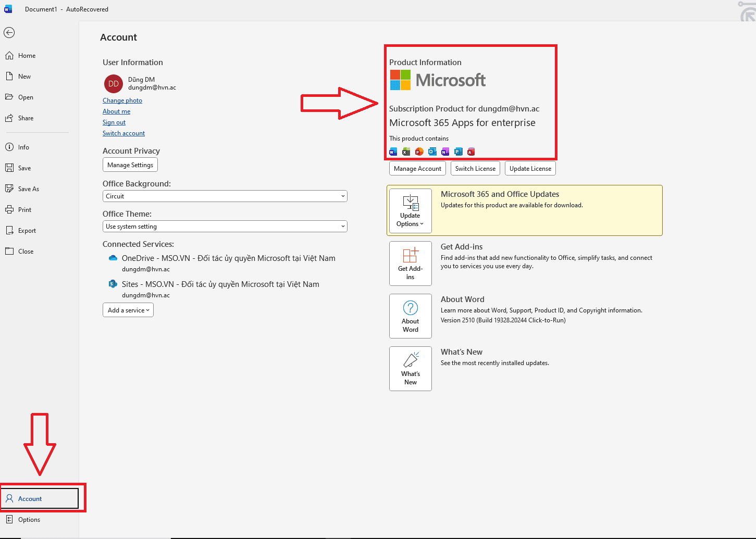
Task: Click the DD user avatar
Action: click(114, 84)
